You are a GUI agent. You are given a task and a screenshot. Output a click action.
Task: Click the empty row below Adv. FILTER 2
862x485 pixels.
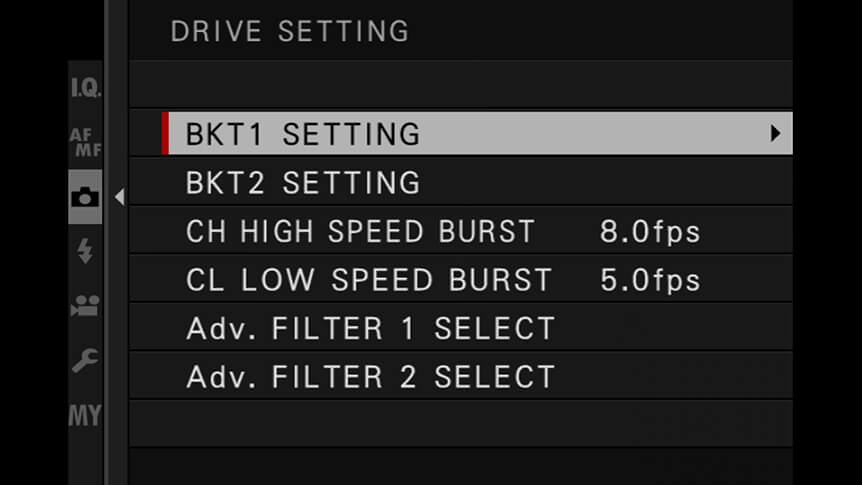(x=461, y=424)
